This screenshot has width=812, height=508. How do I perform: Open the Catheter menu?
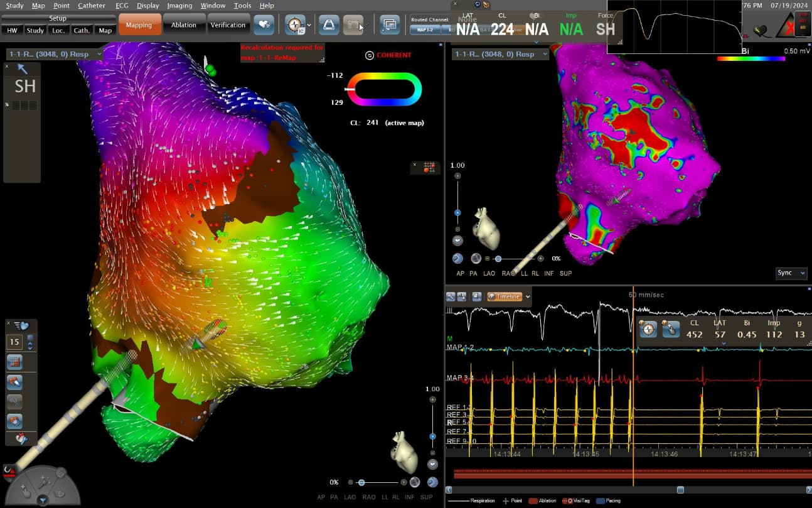pos(92,6)
